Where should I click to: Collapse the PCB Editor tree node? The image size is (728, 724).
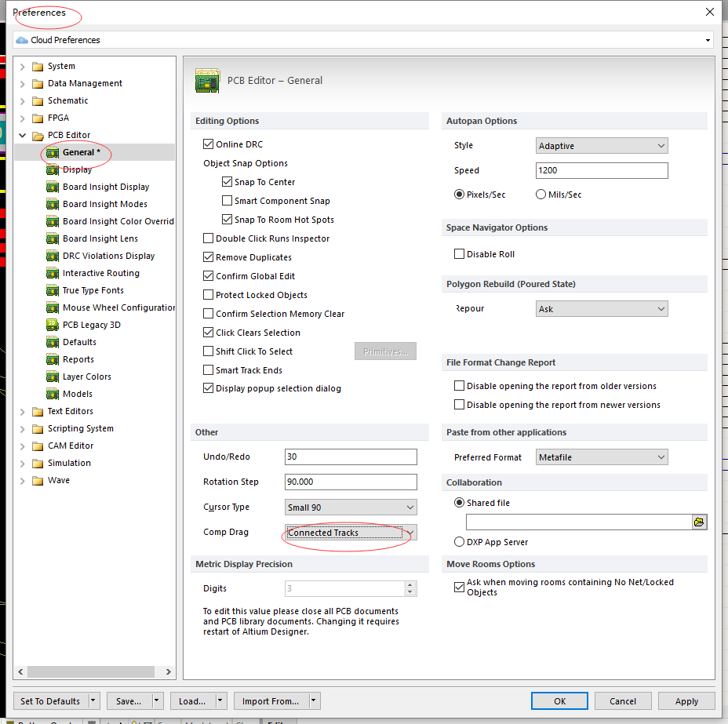click(22, 135)
